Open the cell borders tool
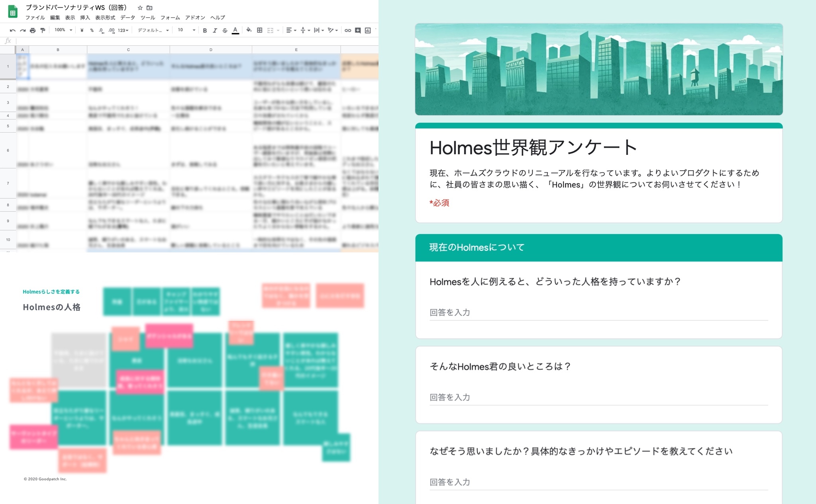 click(x=260, y=30)
